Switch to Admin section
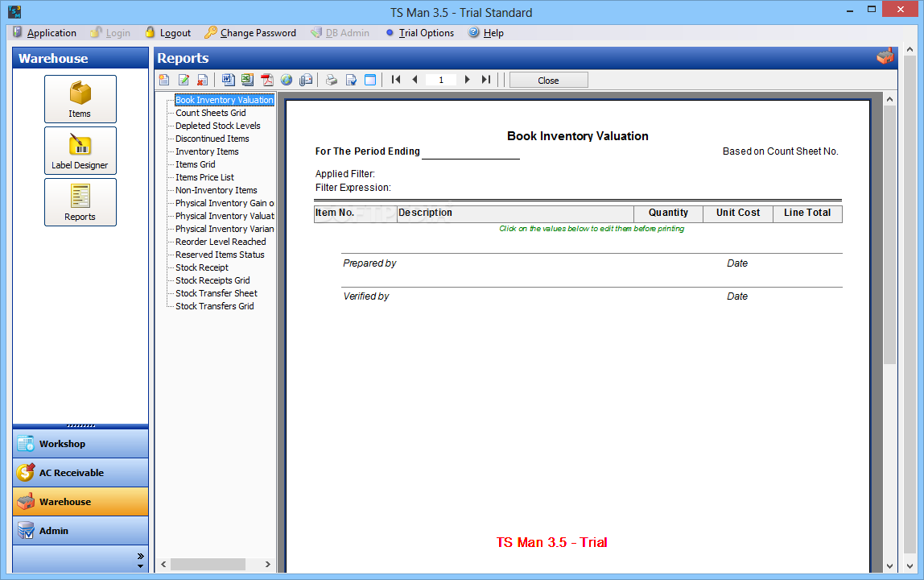Screen dimensions: 924x580 (x=80, y=530)
